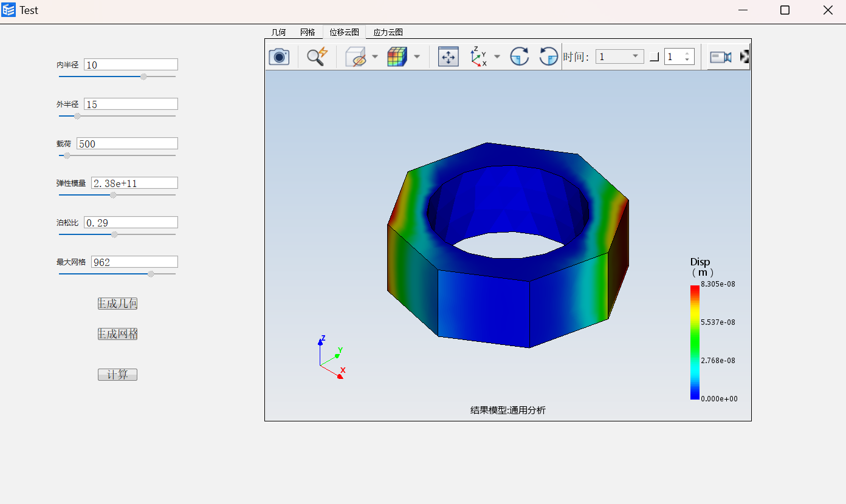Click the 内半径 slider handle
Screen dimensions: 846x504
143,77
